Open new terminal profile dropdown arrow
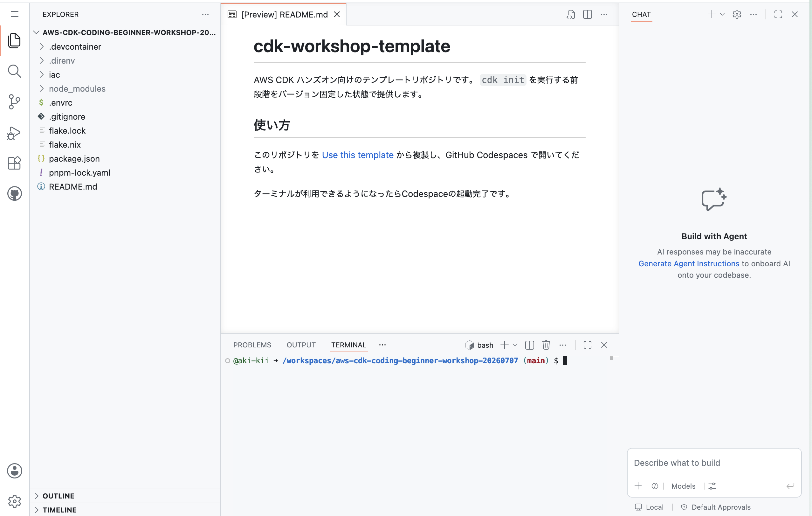812x516 pixels. tap(515, 345)
